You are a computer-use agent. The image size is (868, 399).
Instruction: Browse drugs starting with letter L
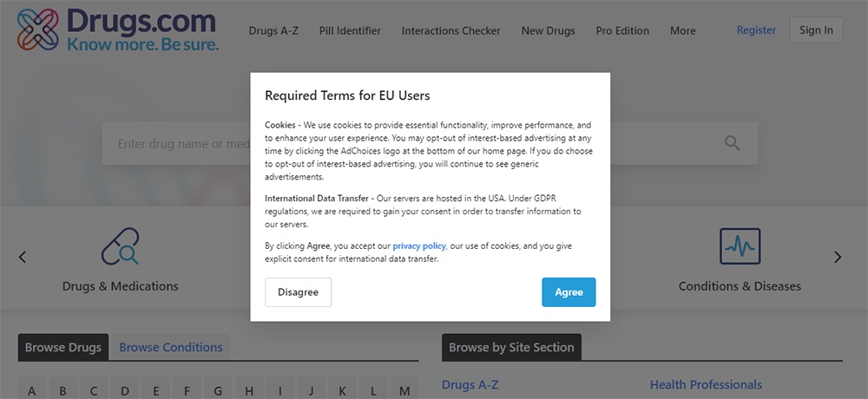pyautogui.click(x=373, y=390)
